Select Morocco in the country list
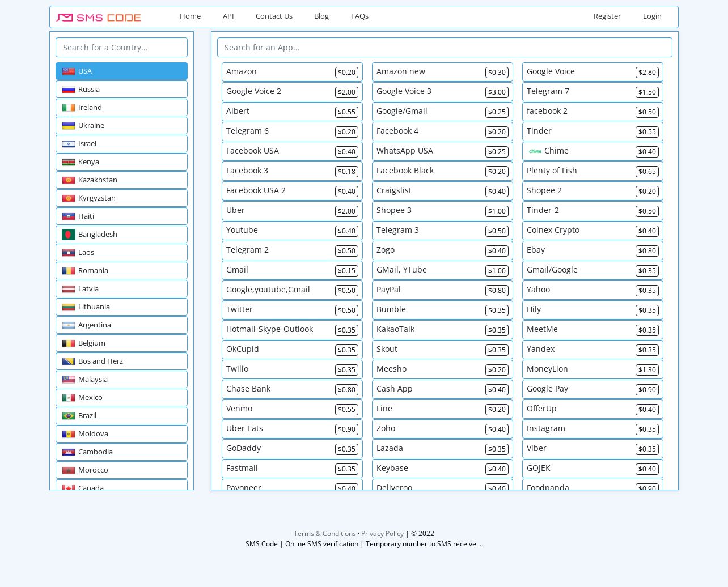The width and height of the screenshot is (728, 587). point(121,470)
